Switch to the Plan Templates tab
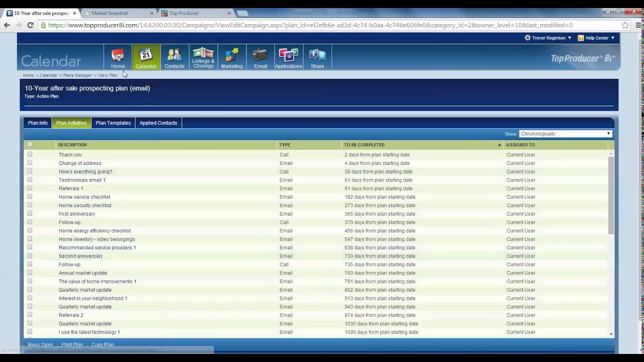The width and height of the screenshot is (644, 362). 113,123
